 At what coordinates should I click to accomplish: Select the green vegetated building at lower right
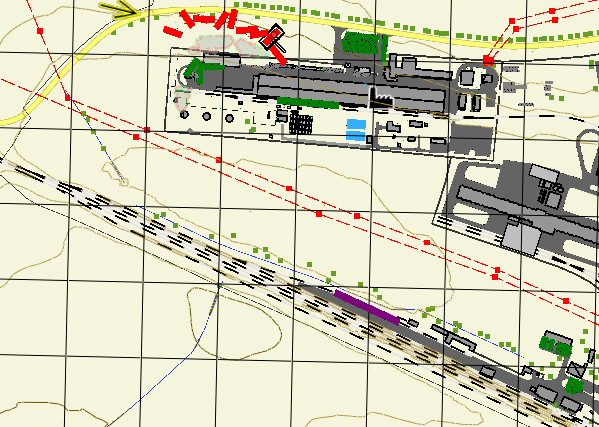(557, 343)
